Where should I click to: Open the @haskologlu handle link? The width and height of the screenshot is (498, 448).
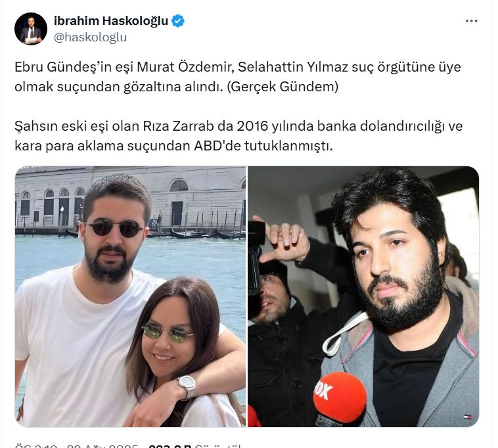click(90, 37)
